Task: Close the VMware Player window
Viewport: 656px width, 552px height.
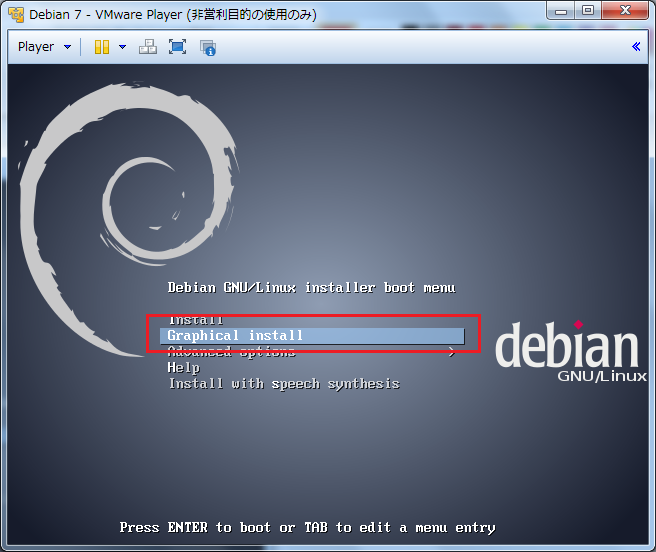Action: [627, 12]
